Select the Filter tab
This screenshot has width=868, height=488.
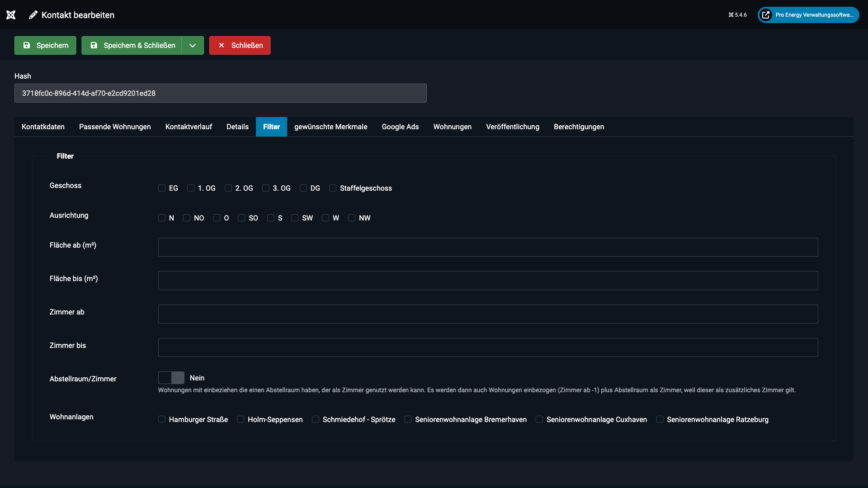[271, 127]
